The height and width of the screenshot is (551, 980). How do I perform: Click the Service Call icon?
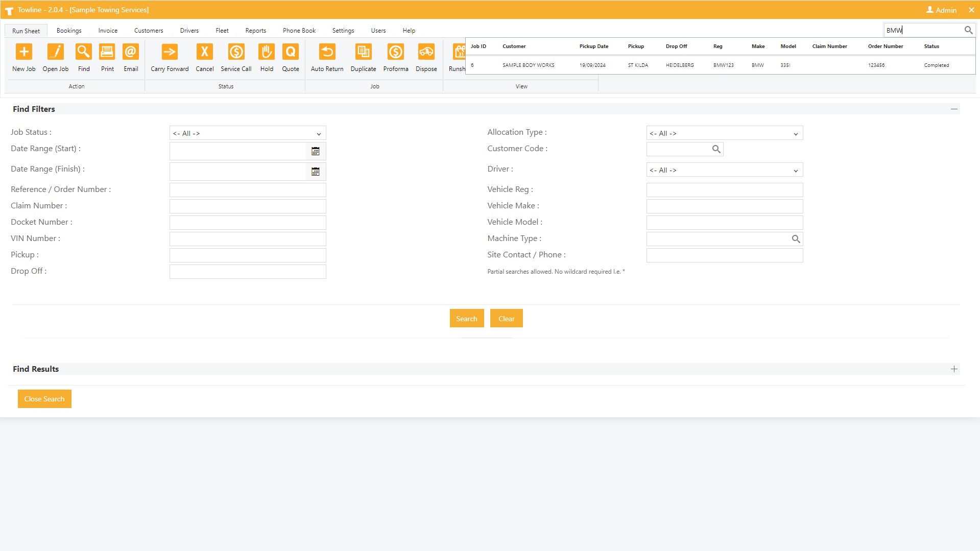click(236, 52)
